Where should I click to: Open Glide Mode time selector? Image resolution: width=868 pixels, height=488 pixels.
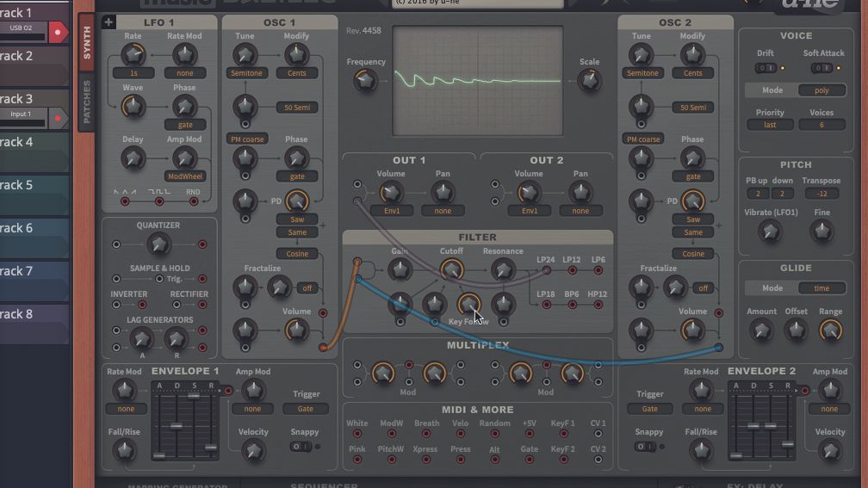821,288
